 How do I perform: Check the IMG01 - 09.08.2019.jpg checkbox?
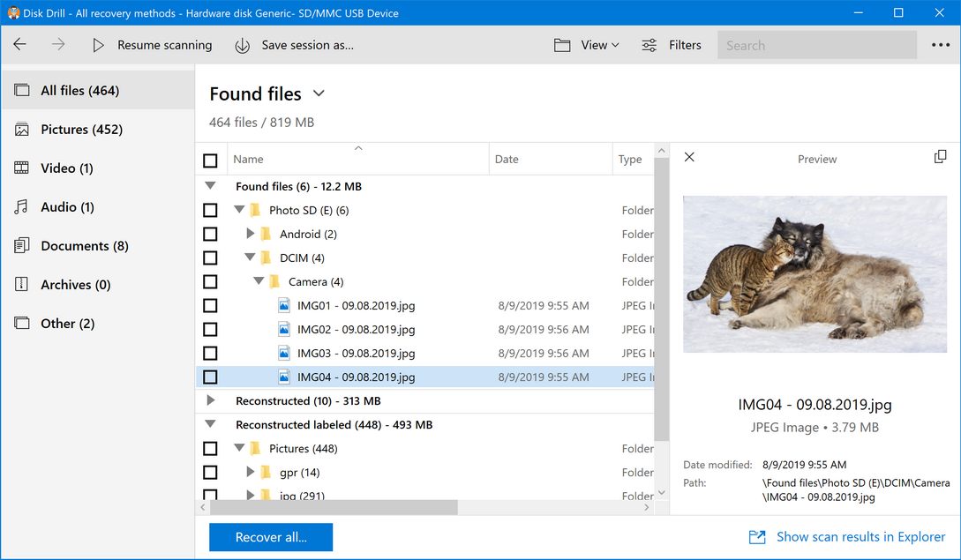(210, 305)
